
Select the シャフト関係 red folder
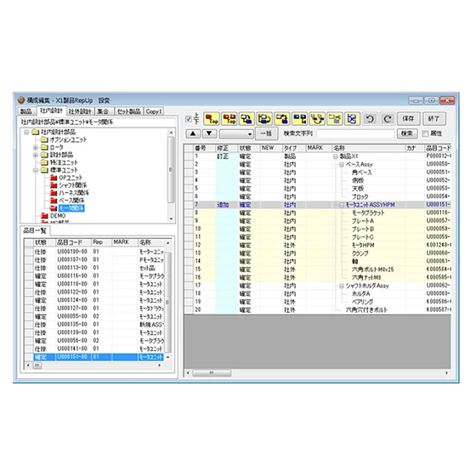tap(69, 185)
